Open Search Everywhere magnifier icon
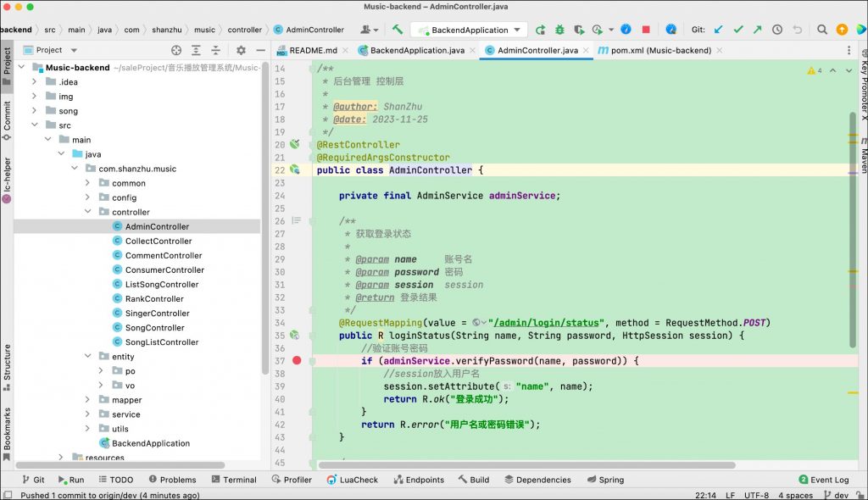The image size is (868, 500). coord(822,30)
